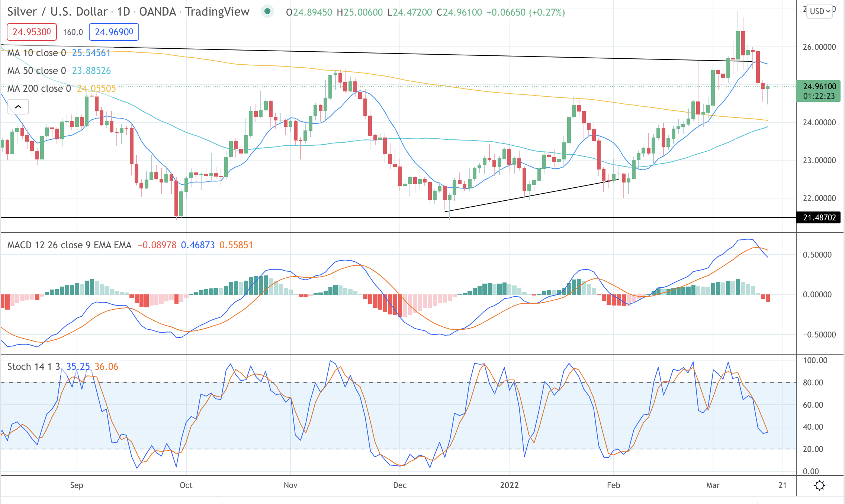Collapse the indicator legend chevron
The image size is (845, 504).
point(18,107)
